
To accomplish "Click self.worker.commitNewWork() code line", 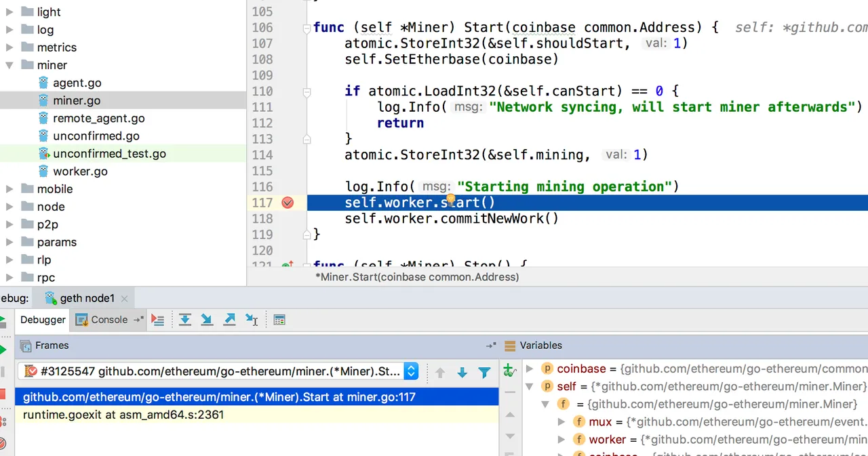I will coord(452,218).
